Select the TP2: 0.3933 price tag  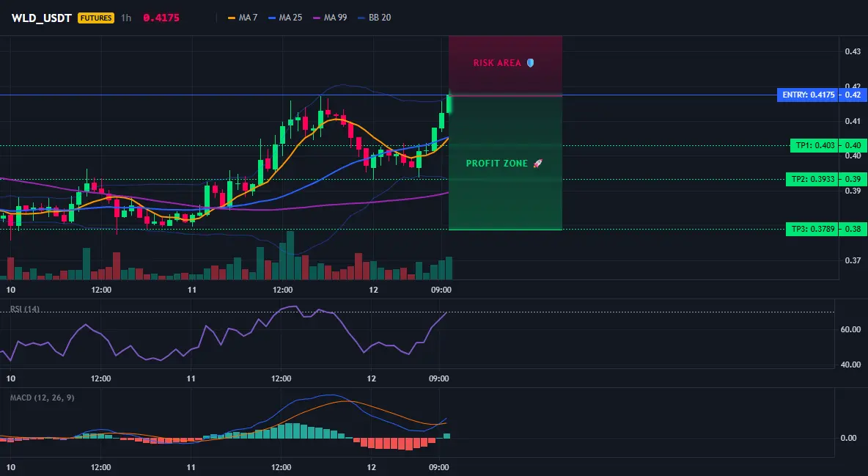coord(812,179)
